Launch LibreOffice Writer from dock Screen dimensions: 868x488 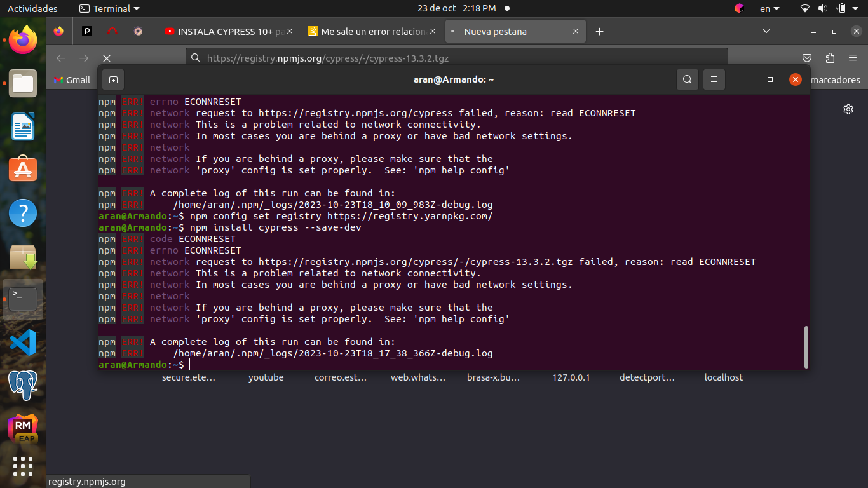(23, 126)
